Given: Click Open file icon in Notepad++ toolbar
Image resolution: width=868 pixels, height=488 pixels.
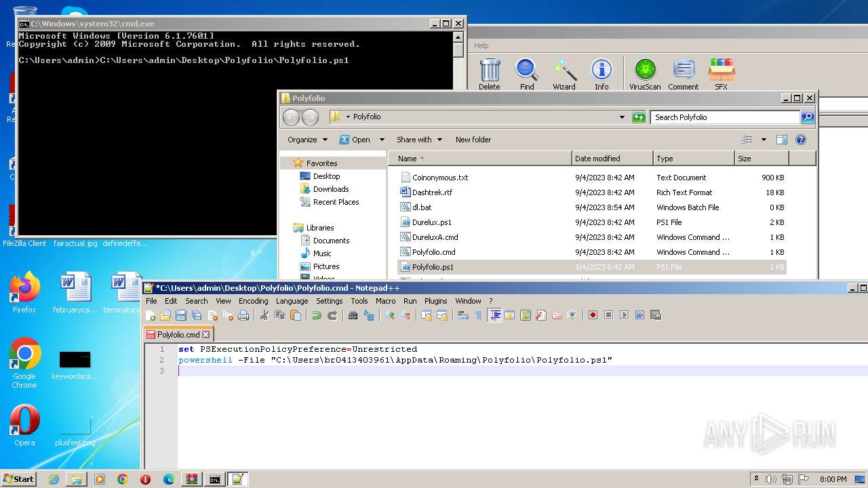Looking at the screenshot, I should pyautogui.click(x=165, y=315).
